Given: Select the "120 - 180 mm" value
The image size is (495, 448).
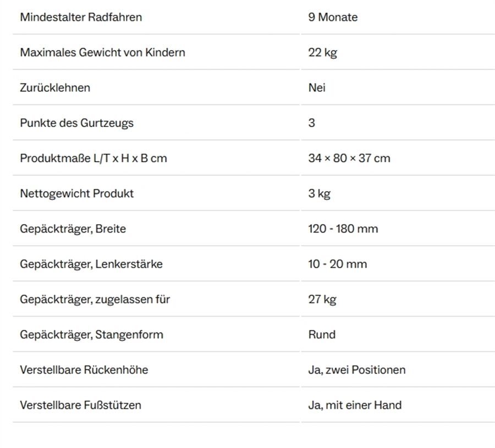Looking at the screenshot, I should tap(343, 229).
